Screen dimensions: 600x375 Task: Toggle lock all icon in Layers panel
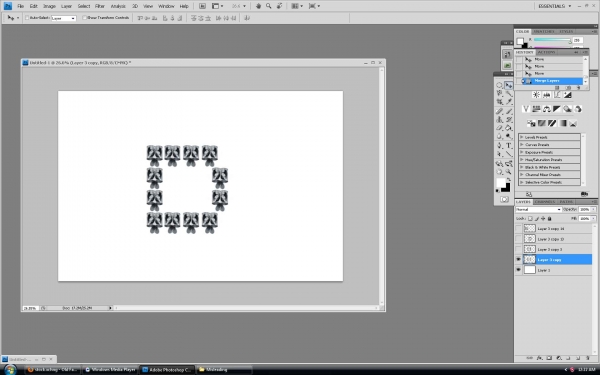point(550,218)
